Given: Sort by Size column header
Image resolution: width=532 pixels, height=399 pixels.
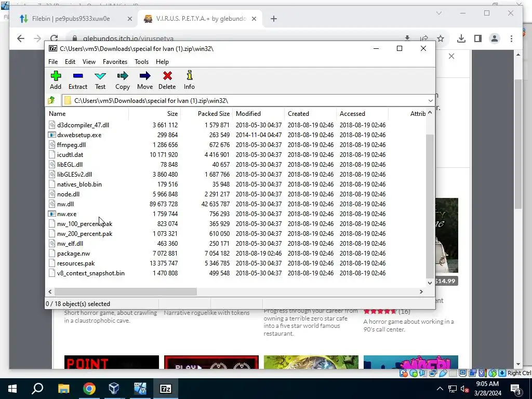Looking at the screenshot, I should pyautogui.click(x=154, y=114).
